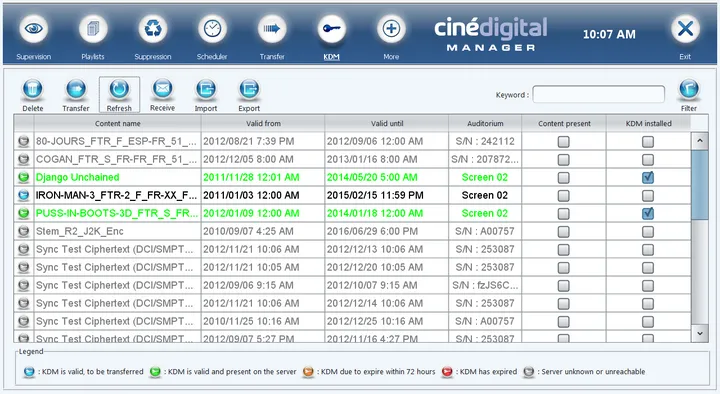
Task: Check Content present for Stem_R2_J2K_Enc
Action: pos(563,231)
